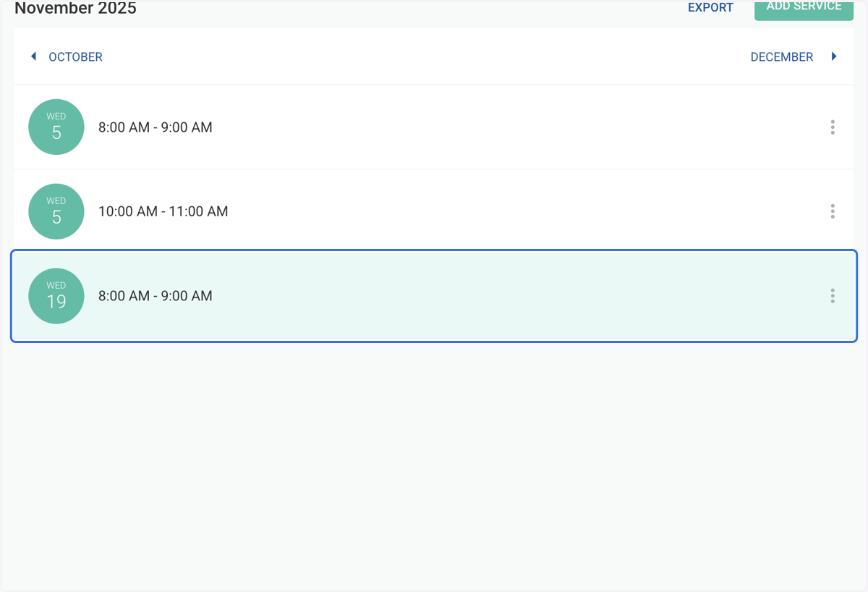868x592 pixels.
Task: Open the 8:00 AM - 9:00 AM service on Wed 19
Action: pyautogui.click(x=434, y=296)
